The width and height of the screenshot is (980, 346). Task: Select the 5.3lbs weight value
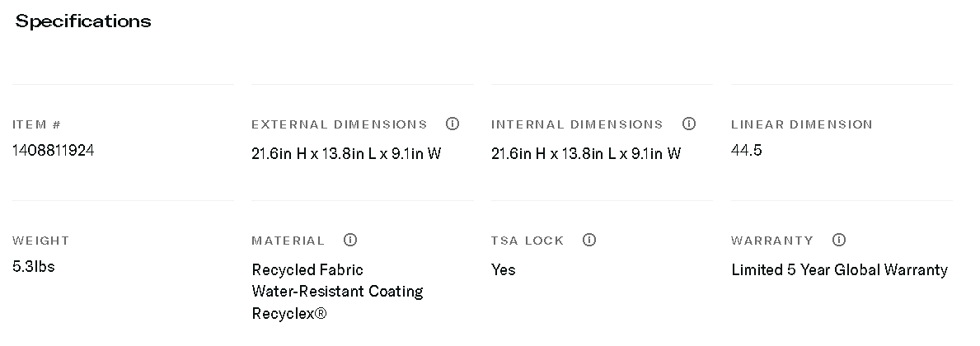coord(34,266)
